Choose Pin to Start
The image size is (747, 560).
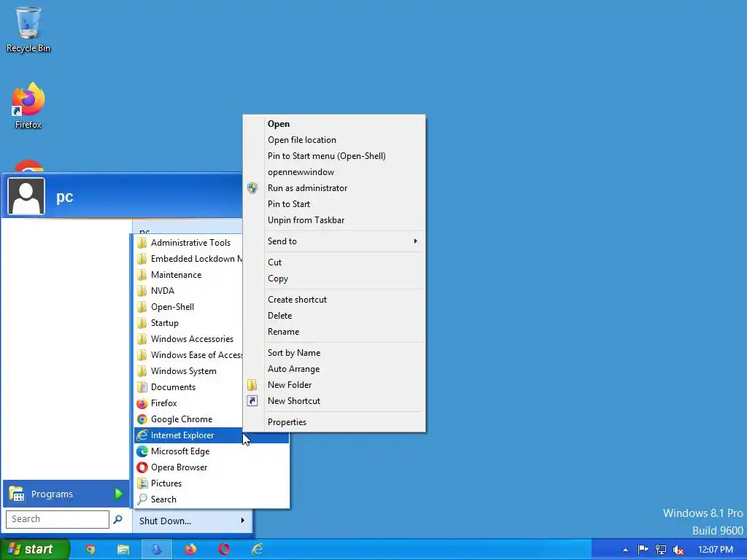click(x=334, y=204)
